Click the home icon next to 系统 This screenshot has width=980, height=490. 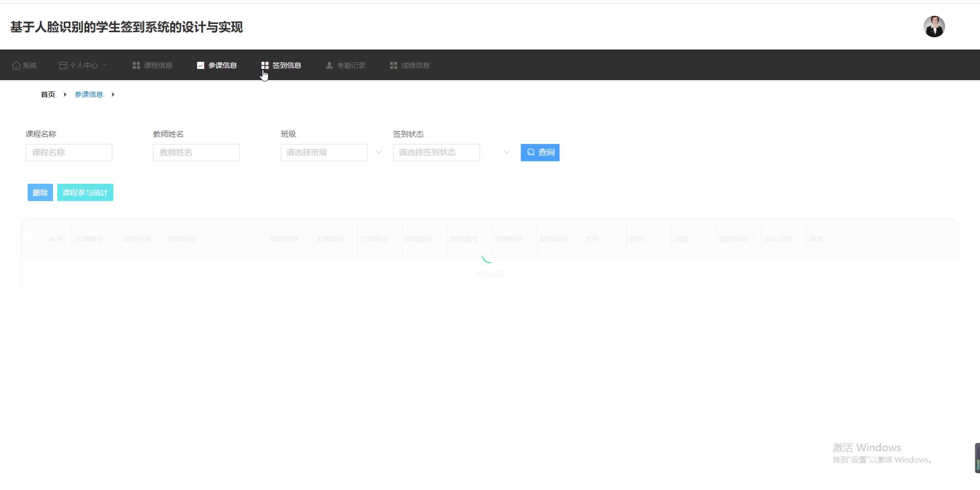16,65
